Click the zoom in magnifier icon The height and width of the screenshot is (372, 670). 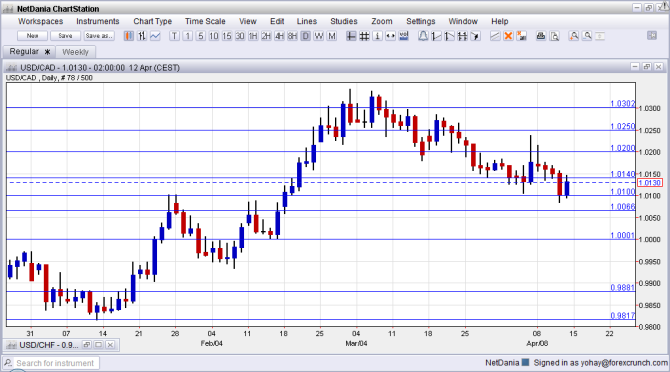574,36
